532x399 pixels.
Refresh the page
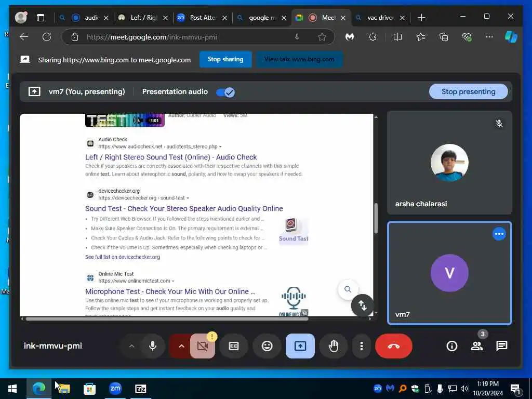click(47, 37)
